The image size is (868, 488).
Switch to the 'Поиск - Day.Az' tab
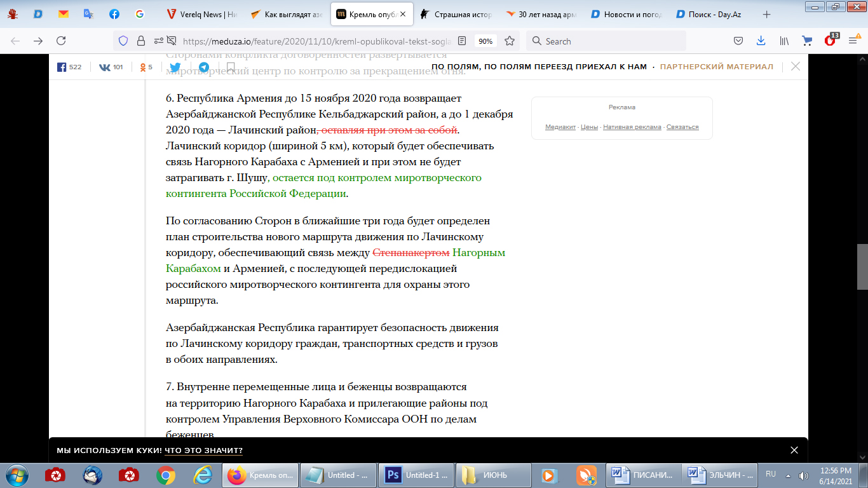coord(712,14)
